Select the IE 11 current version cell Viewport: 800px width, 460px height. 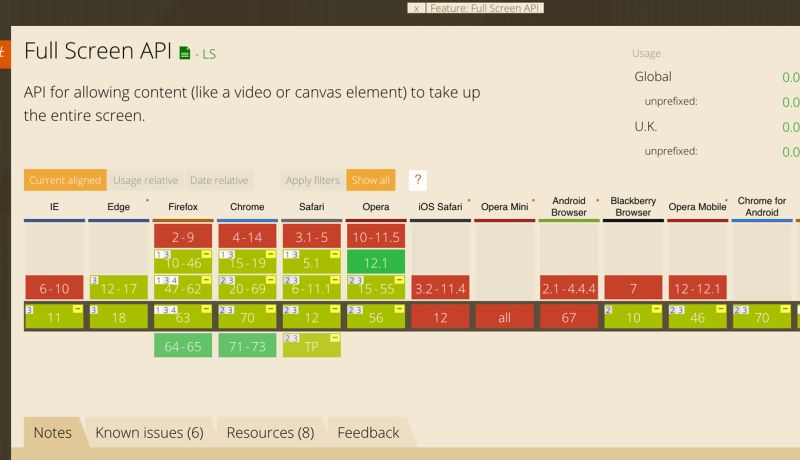54,317
